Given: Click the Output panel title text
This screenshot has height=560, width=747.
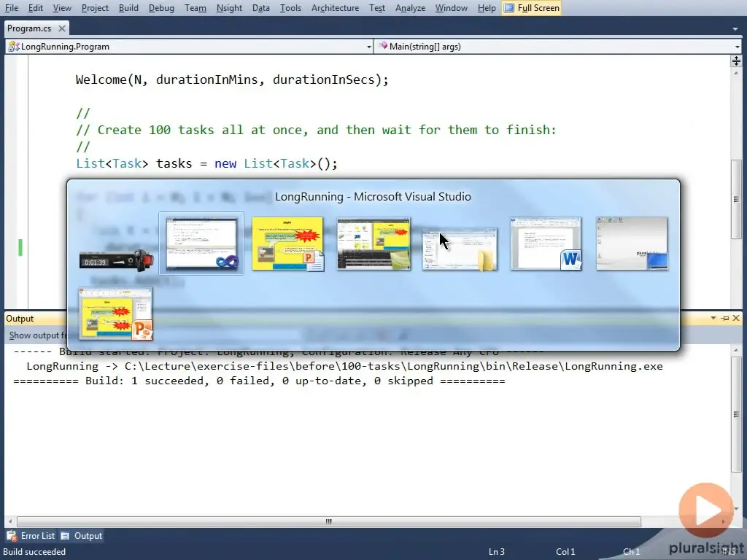Looking at the screenshot, I should point(20,319).
